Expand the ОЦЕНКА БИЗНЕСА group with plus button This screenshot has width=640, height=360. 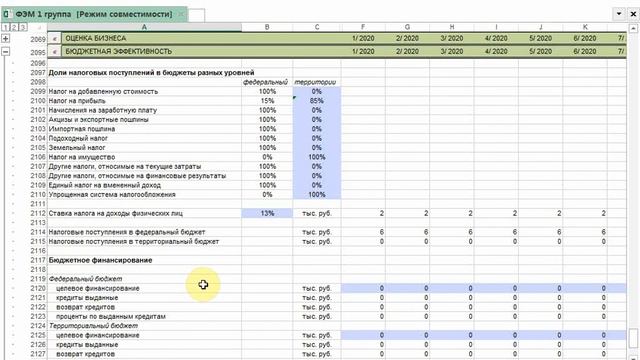point(5,38)
